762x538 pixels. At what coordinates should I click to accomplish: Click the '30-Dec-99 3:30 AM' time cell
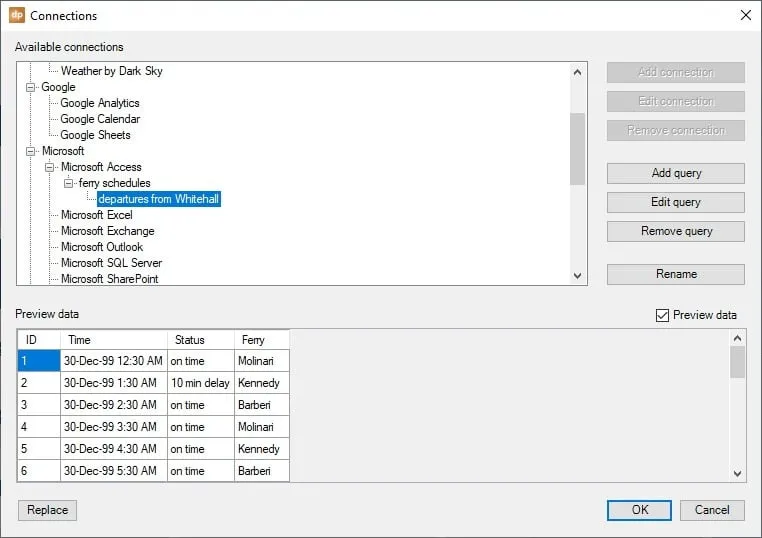(114, 427)
